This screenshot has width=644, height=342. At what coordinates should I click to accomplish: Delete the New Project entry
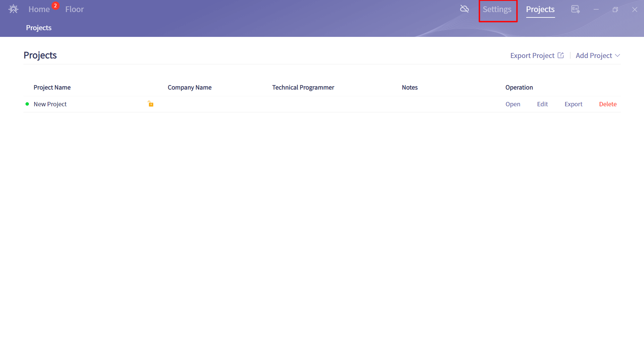click(608, 104)
